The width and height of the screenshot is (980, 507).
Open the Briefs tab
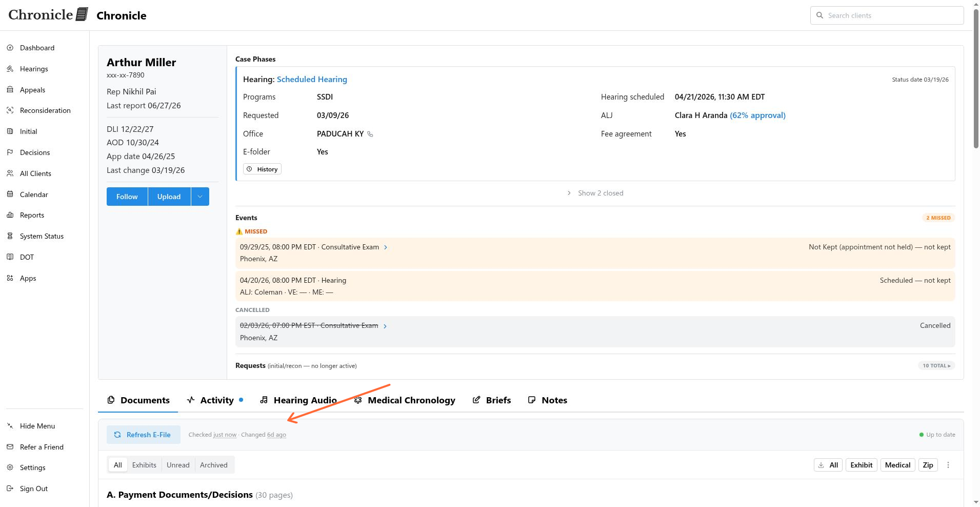(x=491, y=400)
